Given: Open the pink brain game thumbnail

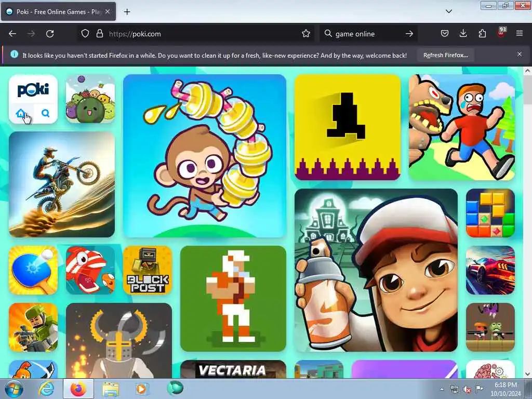Looking at the screenshot, I should [490, 369].
